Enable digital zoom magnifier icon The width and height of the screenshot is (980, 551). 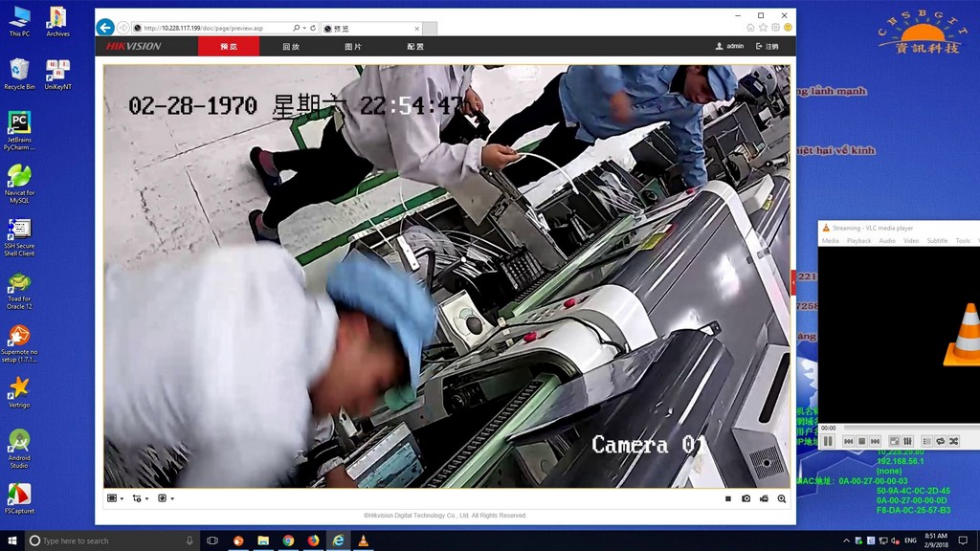(x=782, y=498)
